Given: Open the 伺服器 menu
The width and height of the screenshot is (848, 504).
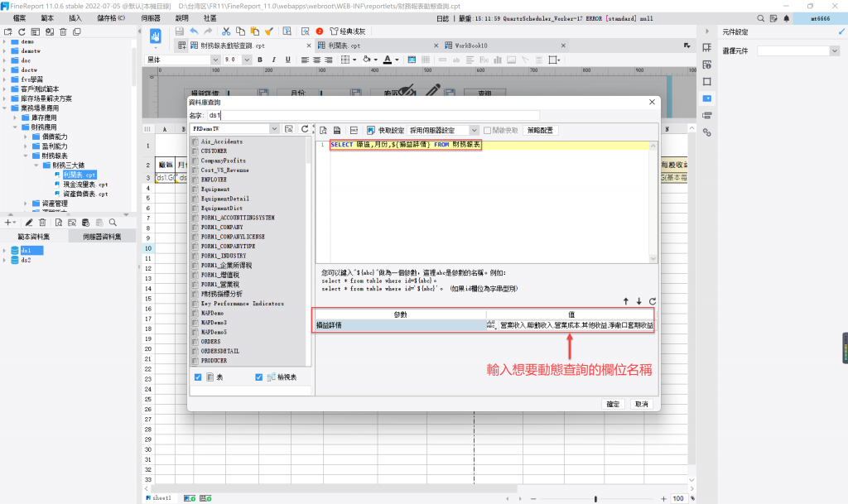Looking at the screenshot, I should [151, 18].
